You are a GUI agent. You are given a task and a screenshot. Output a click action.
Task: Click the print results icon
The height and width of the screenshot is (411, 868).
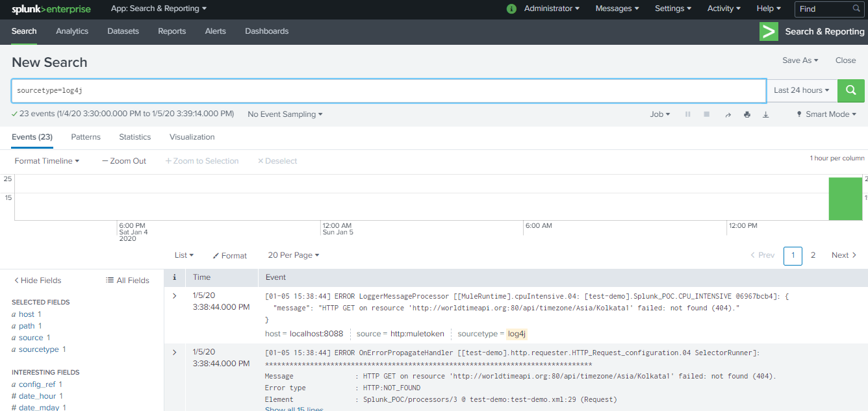click(747, 115)
